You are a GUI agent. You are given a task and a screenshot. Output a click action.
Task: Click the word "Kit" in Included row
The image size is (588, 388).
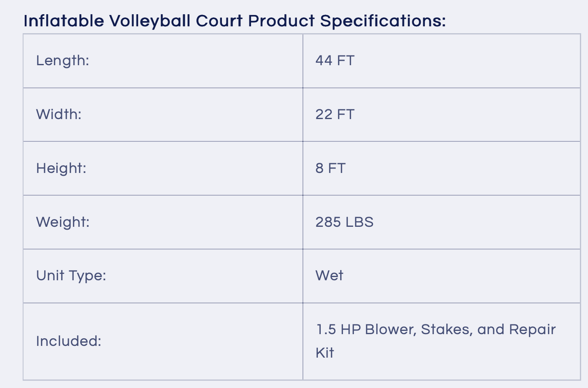coord(325,353)
